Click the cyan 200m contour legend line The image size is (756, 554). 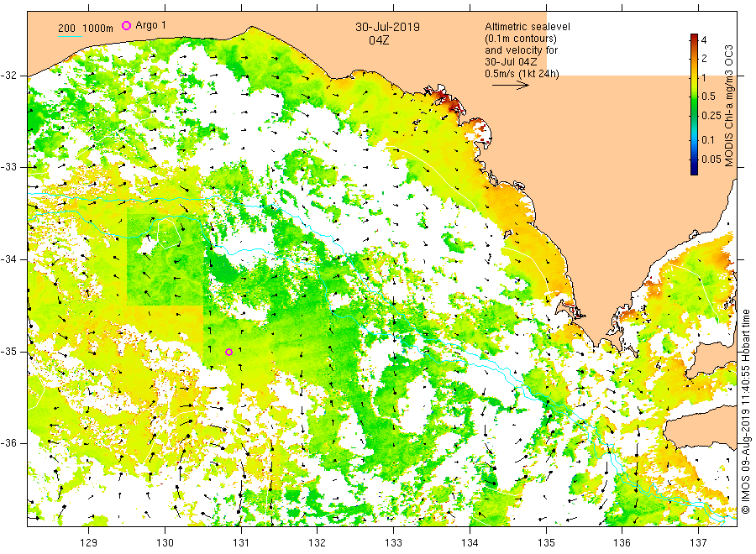point(71,36)
